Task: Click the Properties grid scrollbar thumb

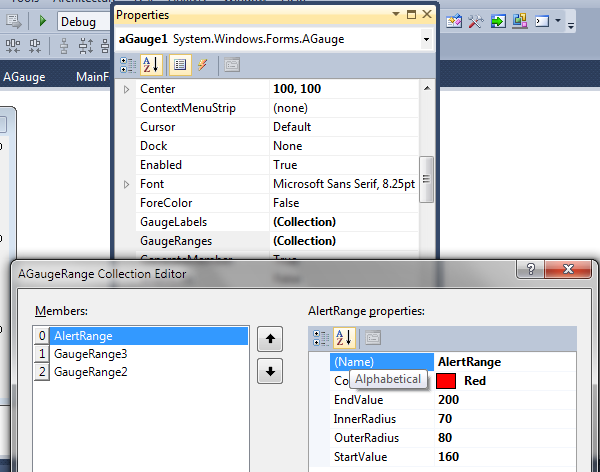Action: [426, 179]
